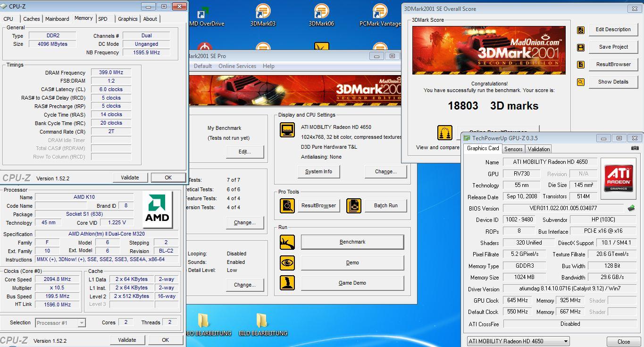Screen dimensions: 644x347
Task: Click the PCMark Vantage desktop icon
Action: point(380,14)
